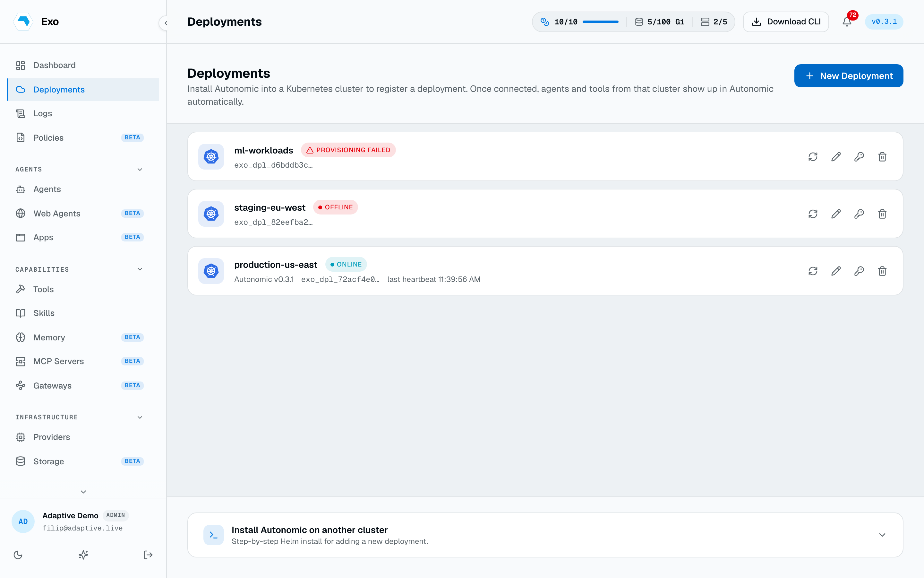Open the Skills page
Image resolution: width=924 pixels, height=578 pixels.
(83, 313)
